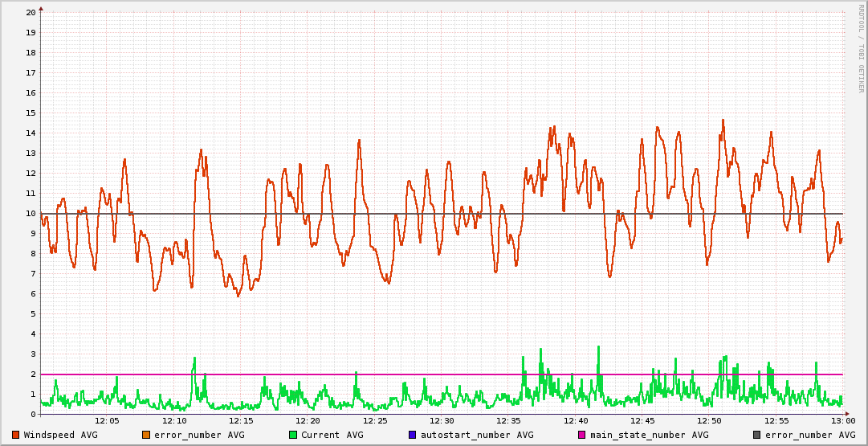Click the 12:05 time axis label
868x446 pixels.
(107, 421)
